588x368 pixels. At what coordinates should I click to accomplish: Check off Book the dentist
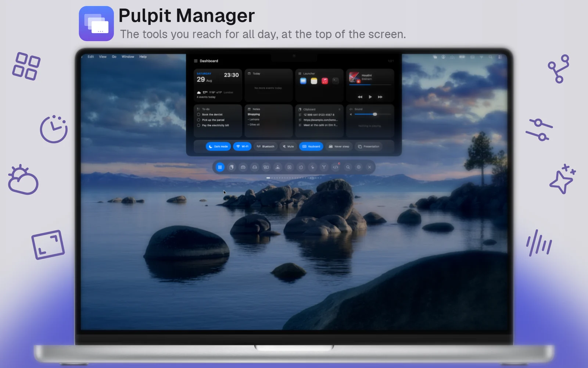[x=199, y=114]
